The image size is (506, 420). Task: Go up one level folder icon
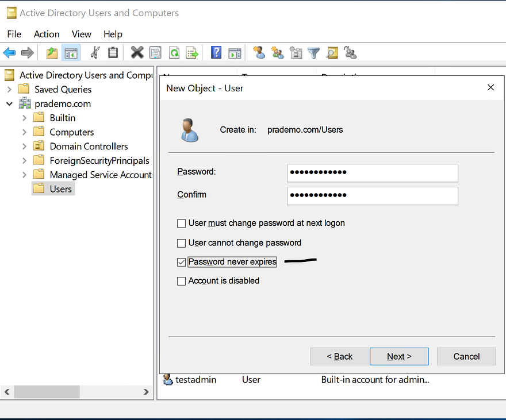52,52
